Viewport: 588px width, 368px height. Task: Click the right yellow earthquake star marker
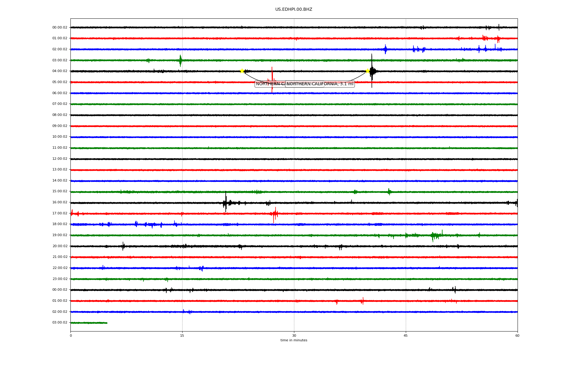click(x=367, y=71)
